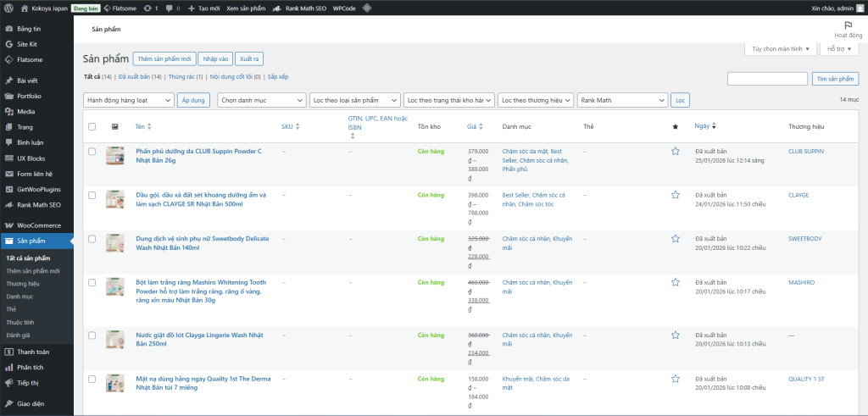Image resolution: width=868 pixels, height=416 pixels.
Task: Open the Rank Math filter dropdown
Action: [x=622, y=100]
